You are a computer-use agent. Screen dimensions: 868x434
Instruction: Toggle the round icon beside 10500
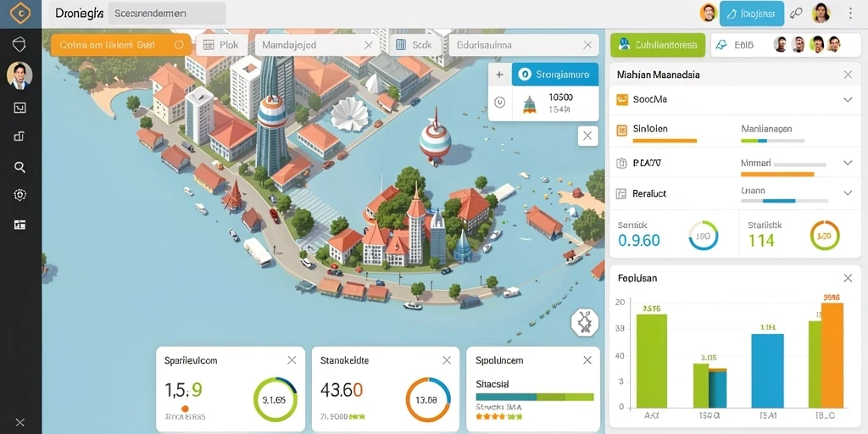click(x=499, y=103)
